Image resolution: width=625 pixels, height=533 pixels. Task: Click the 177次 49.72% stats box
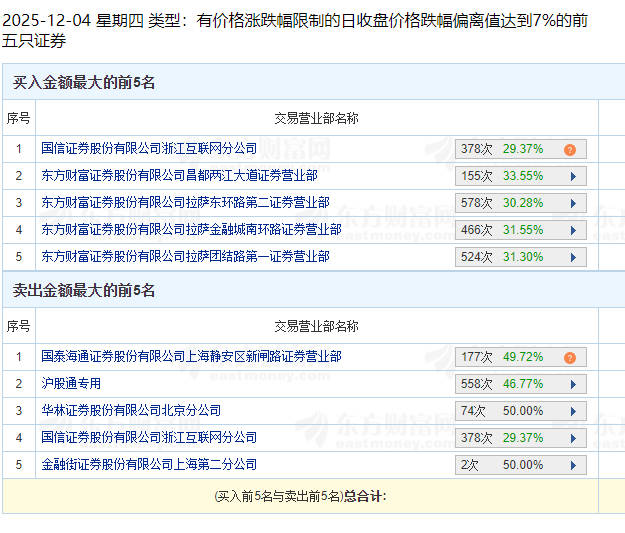521,357
